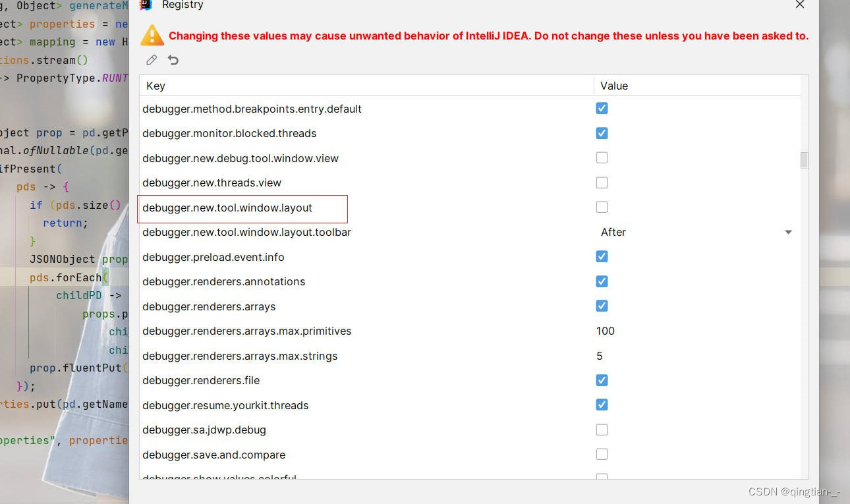Click the edit pencil icon in Registry

click(152, 60)
